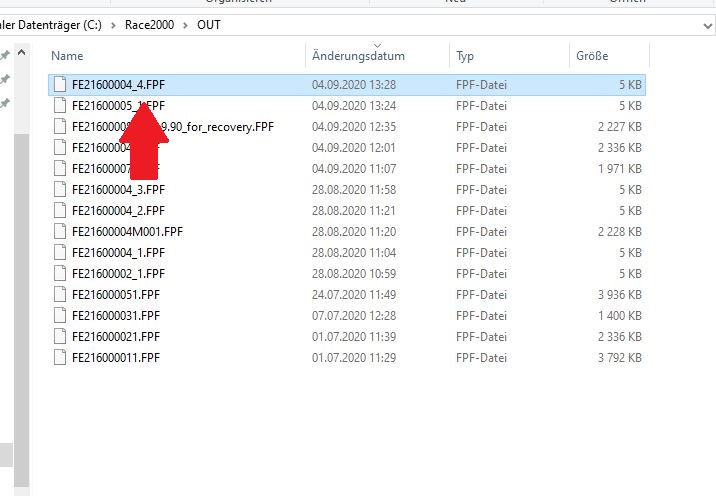
Task: Select file FE21600004_2.FPF
Action: click(347, 211)
